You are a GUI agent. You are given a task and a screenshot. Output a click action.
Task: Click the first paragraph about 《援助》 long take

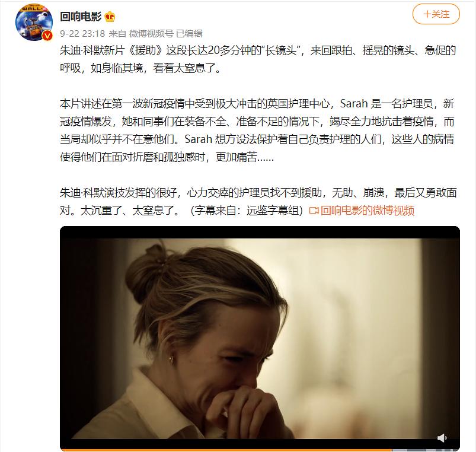pyautogui.click(x=258, y=59)
